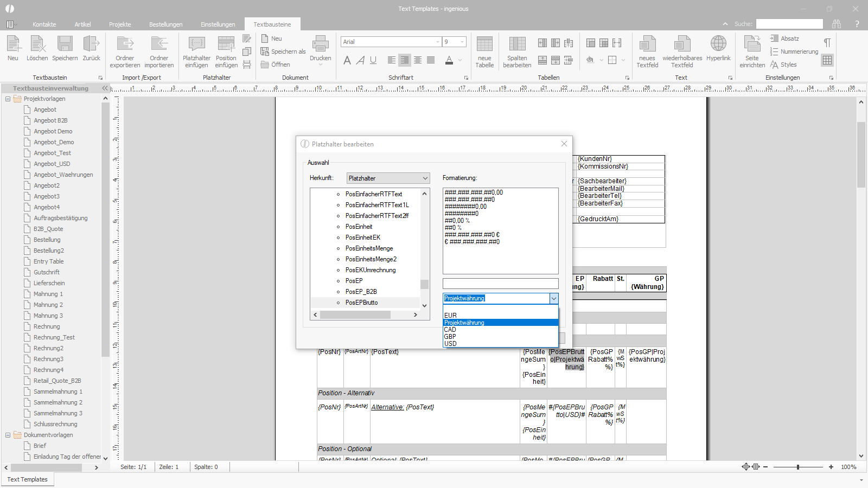The image size is (868, 488).
Task: Open Ordner exportieren
Action: (x=125, y=52)
